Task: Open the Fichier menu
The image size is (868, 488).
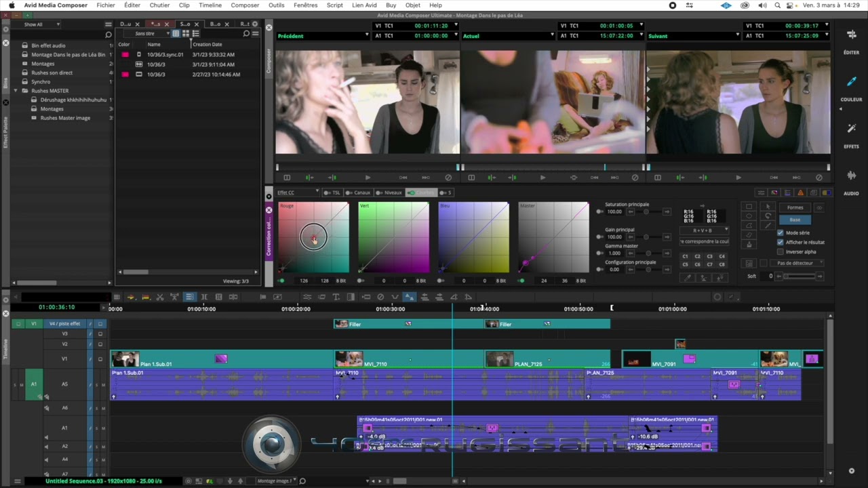Action: click(x=106, y=5)
